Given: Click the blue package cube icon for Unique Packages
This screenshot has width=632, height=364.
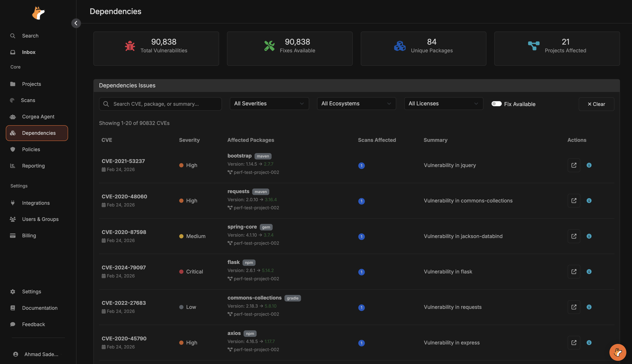Looking at the screenshot, I should 400,46.
